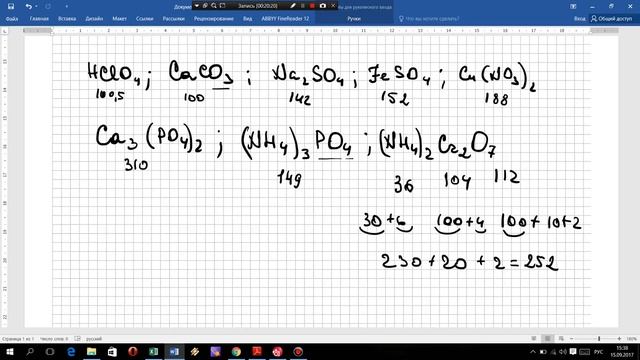Open Microsoft Store from taskbar
The width and height of the screenshot is (640, 360).
(x=112, y=351)
